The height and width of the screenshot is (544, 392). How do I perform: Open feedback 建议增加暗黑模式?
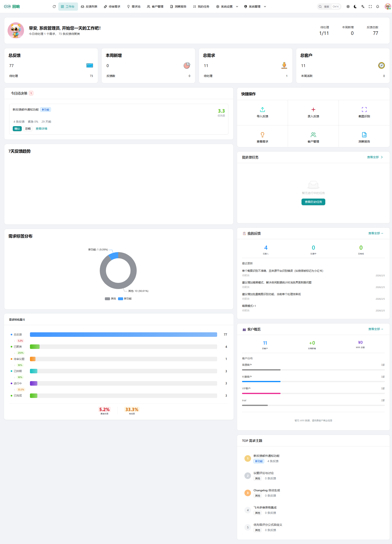coord(276,282)
